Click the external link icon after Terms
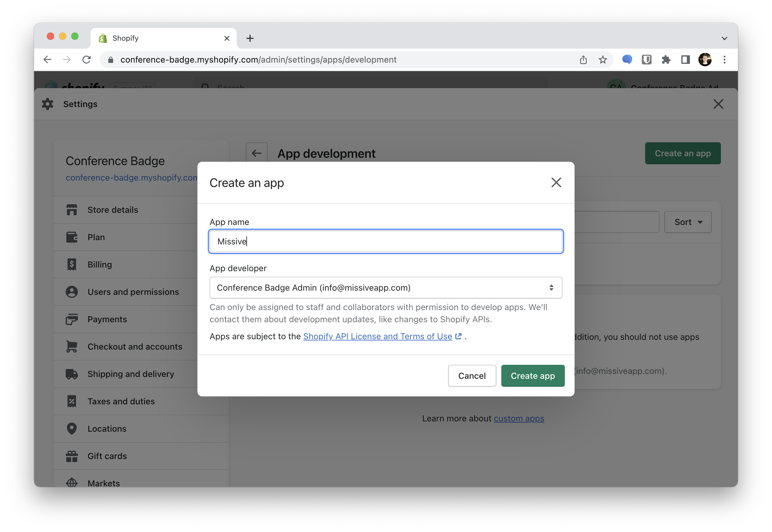The width and height of the screenshot is (772, 532). 458,336
